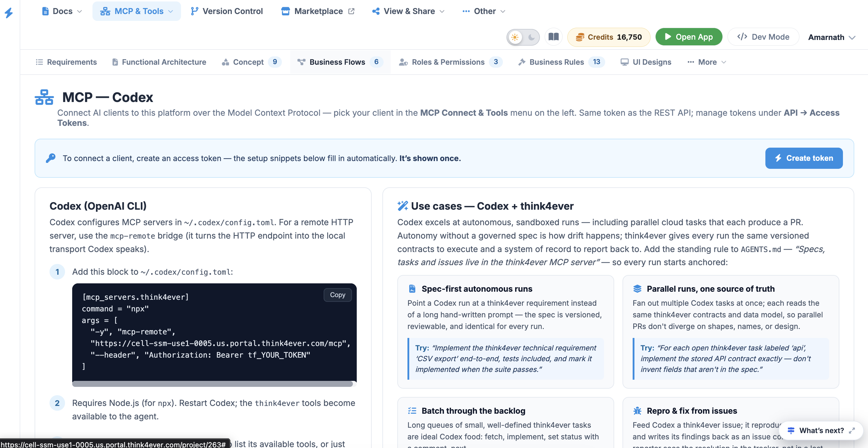Click the bug icon for Repro & fix

coord(637,411)
